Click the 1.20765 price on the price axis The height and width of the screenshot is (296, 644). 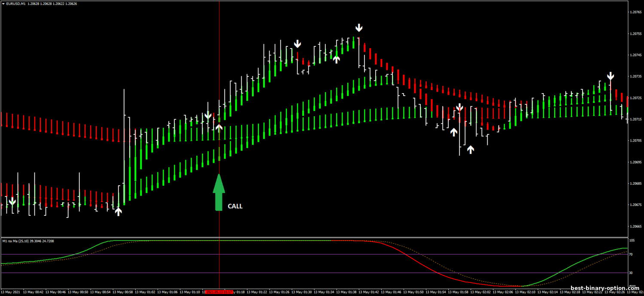click(635, 12)
